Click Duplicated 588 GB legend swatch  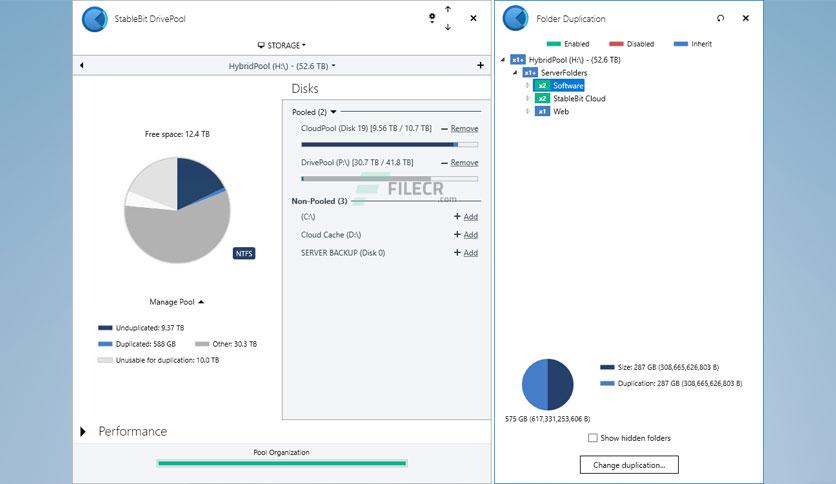pyautogui.click(x=105, y=344)
